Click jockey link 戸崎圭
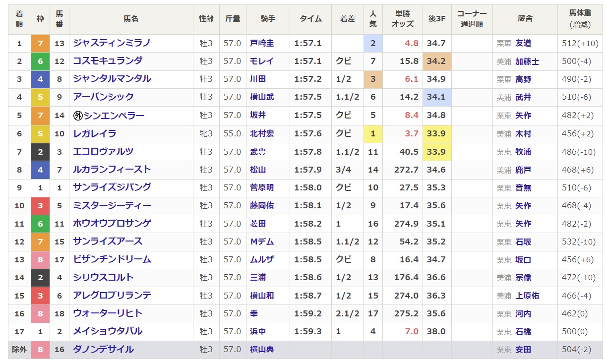The height and width of the screenshot is (364, 607). (x=262, y=44)
